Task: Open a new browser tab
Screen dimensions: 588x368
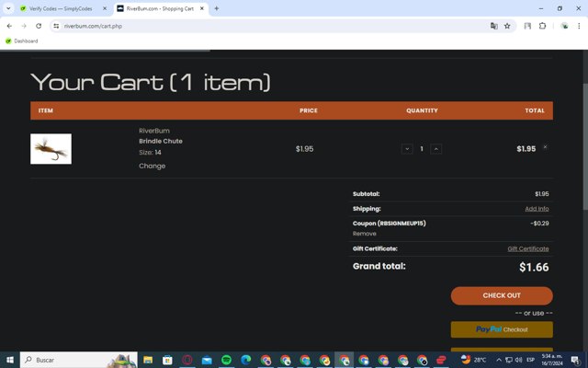Action: pos(217,8)
